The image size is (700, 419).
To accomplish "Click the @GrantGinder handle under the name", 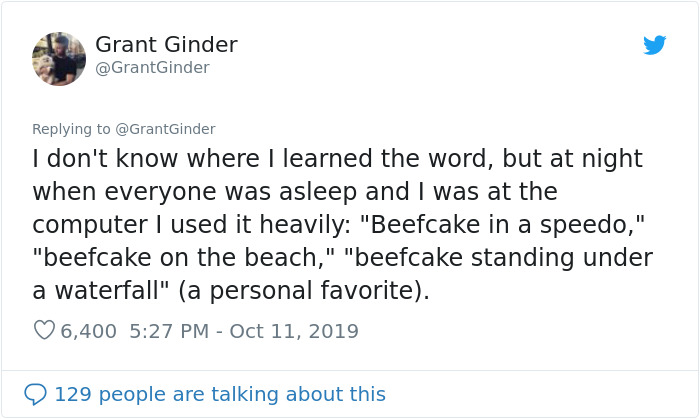I will (x=153, y=68).
